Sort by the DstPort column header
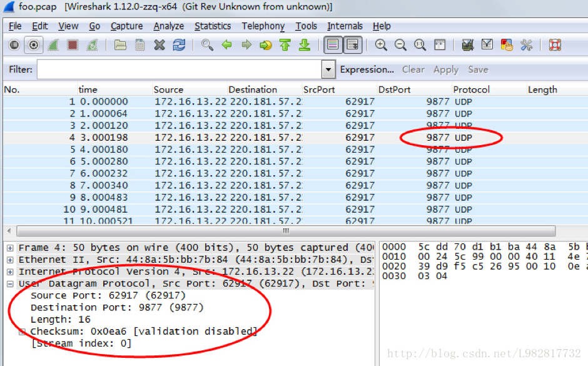 (x=414, y=89)
